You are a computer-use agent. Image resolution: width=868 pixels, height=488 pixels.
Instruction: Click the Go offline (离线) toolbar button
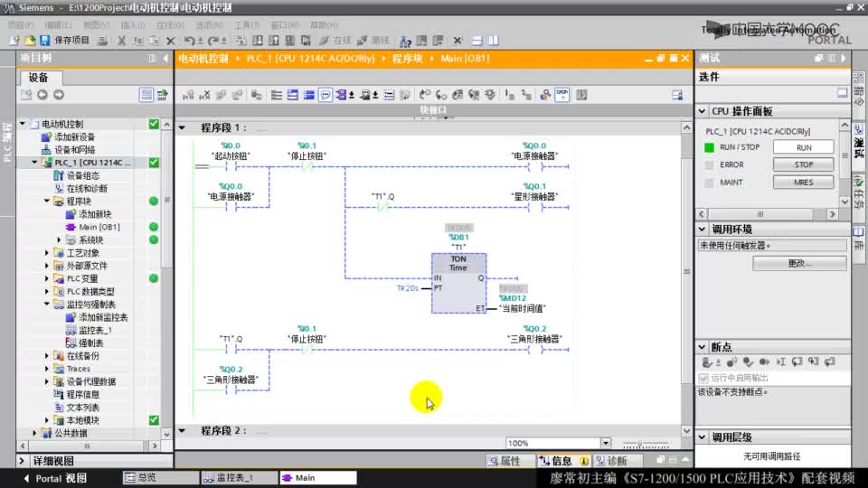click(x=373, y=41)
